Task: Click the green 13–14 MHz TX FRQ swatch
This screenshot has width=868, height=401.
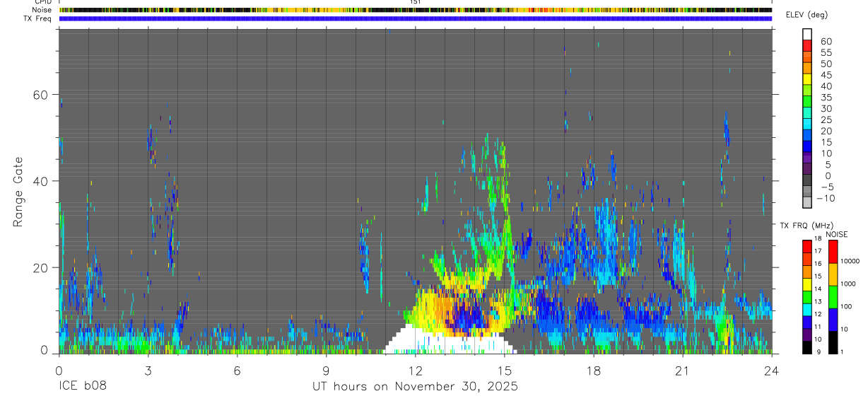Action: coord(807,297)
